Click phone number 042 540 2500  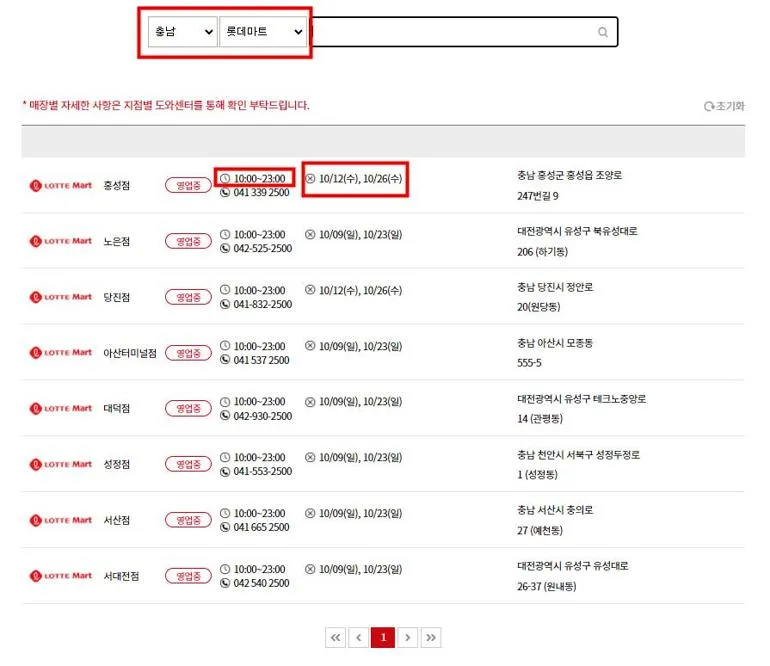(x=261, y=583)
